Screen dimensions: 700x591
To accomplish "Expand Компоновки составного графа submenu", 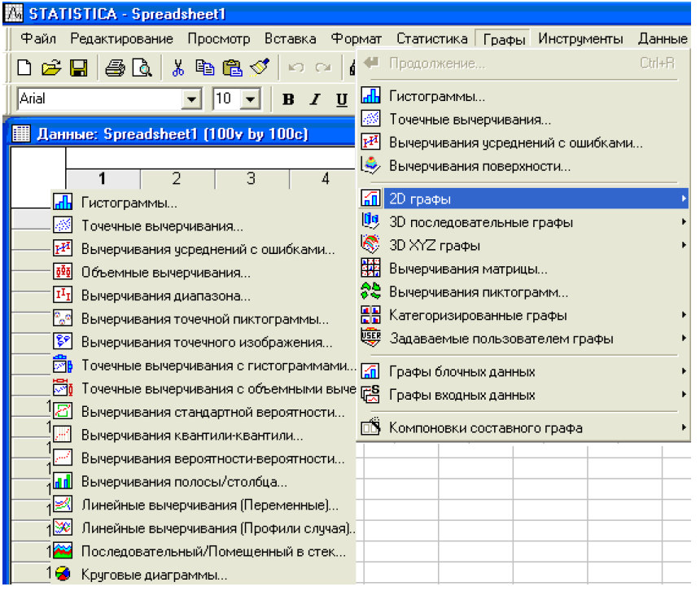I will pos(523,427).
